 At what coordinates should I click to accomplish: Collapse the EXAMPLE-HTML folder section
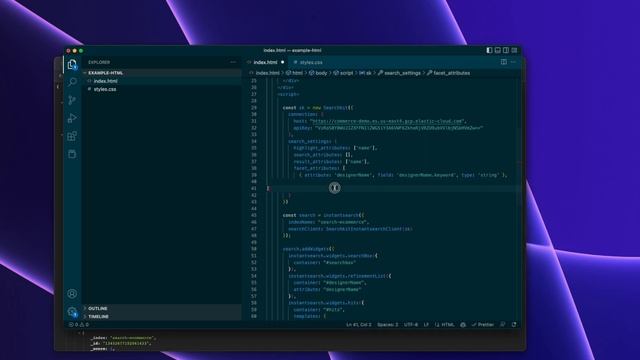point(162,73)
